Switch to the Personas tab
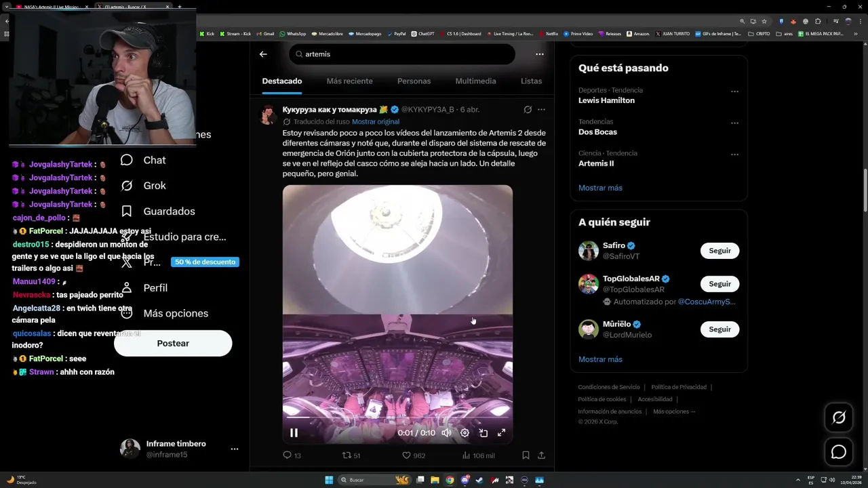 point(414,81)
